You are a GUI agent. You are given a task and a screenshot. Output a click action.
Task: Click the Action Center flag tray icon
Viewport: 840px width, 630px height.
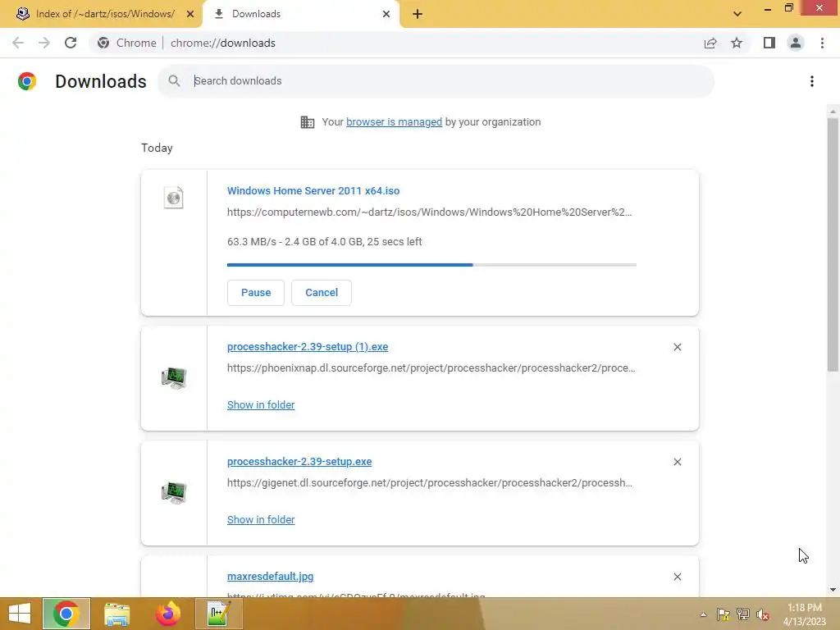tap(724, 614)
